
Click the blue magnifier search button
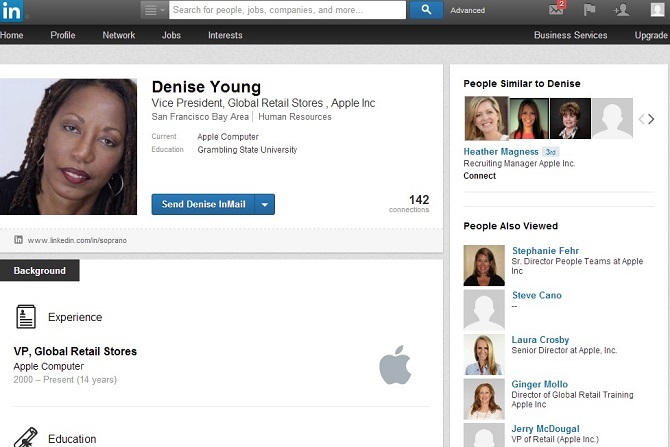[426, 10]
